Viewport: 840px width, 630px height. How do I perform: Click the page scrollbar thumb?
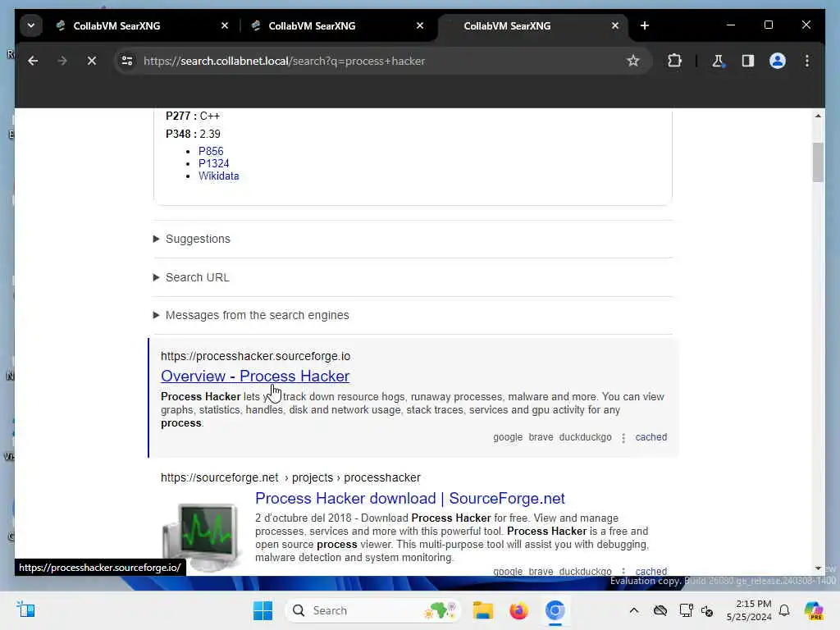tap(818, 162)
